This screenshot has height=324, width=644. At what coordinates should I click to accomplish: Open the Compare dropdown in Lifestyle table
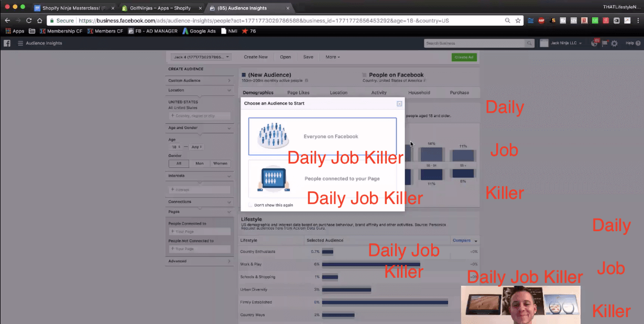[x=464, y=241]
